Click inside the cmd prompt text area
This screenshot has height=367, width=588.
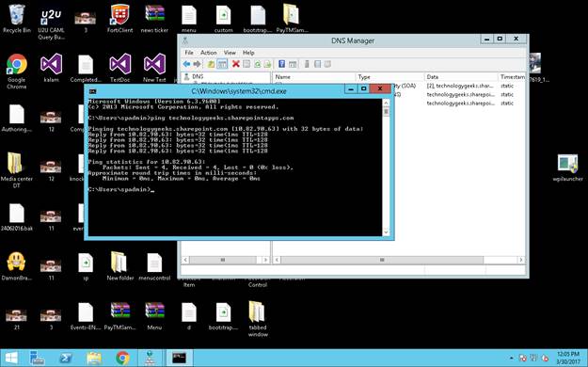(x=235, y=168)
